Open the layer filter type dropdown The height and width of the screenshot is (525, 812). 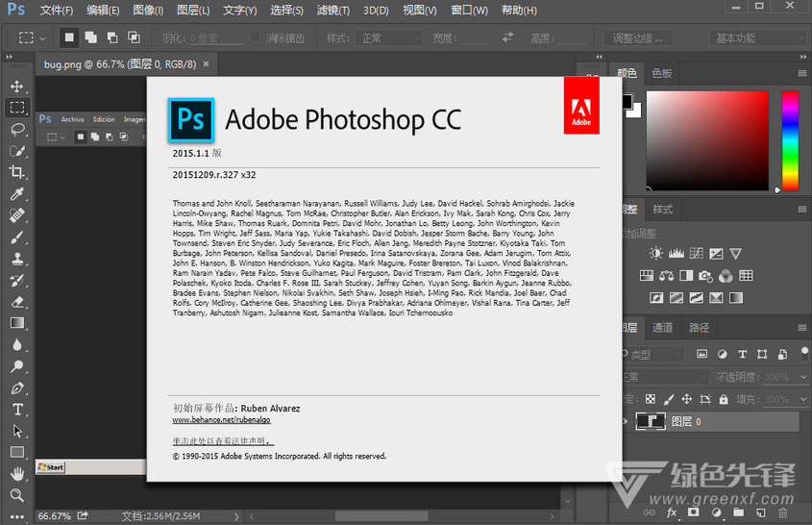[x=653, y=355]
